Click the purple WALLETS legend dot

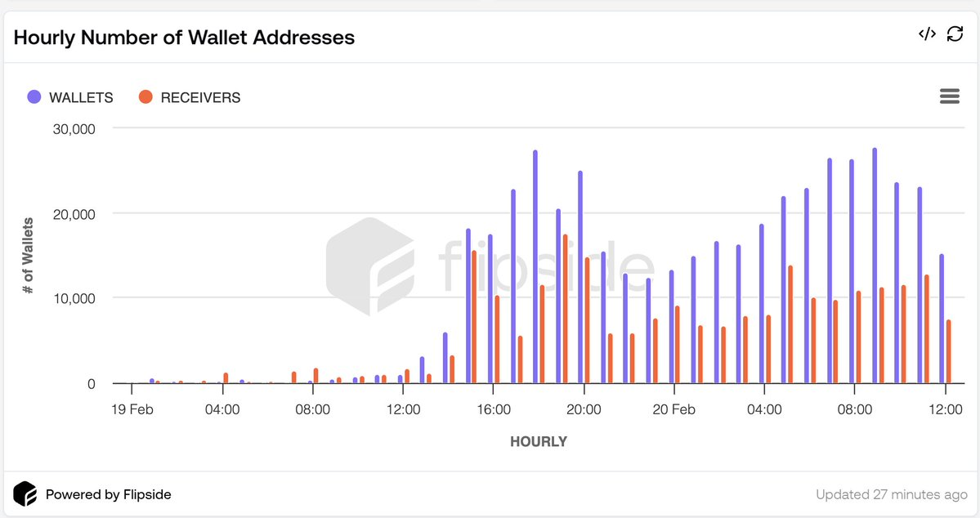34,97
